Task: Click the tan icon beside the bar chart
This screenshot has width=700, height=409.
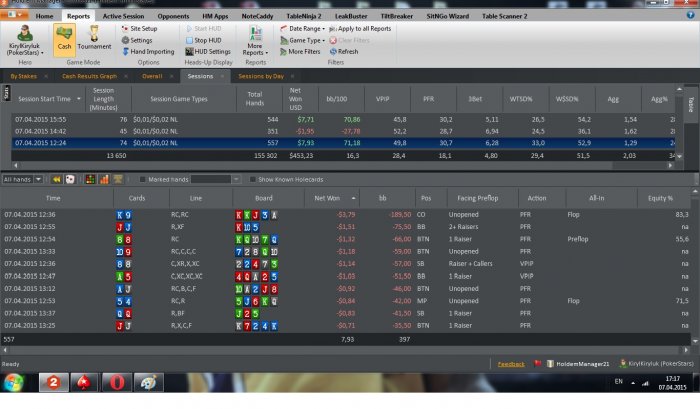Action: pyautogui.click(x=118, y=179)
